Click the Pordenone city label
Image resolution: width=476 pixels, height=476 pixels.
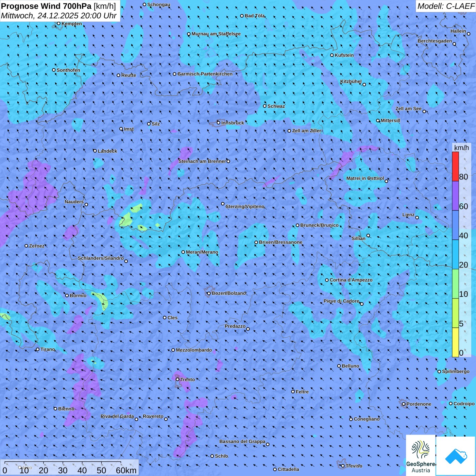coord(419,404)
